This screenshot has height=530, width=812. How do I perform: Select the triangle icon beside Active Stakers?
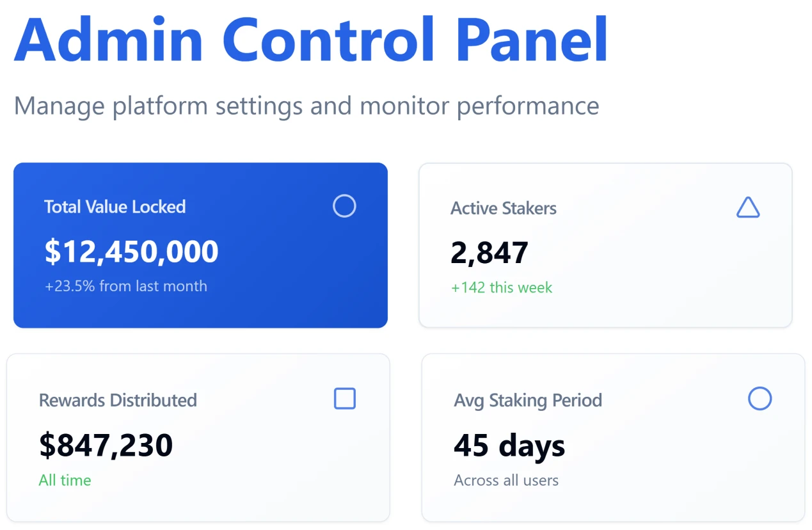coord(747,207)
